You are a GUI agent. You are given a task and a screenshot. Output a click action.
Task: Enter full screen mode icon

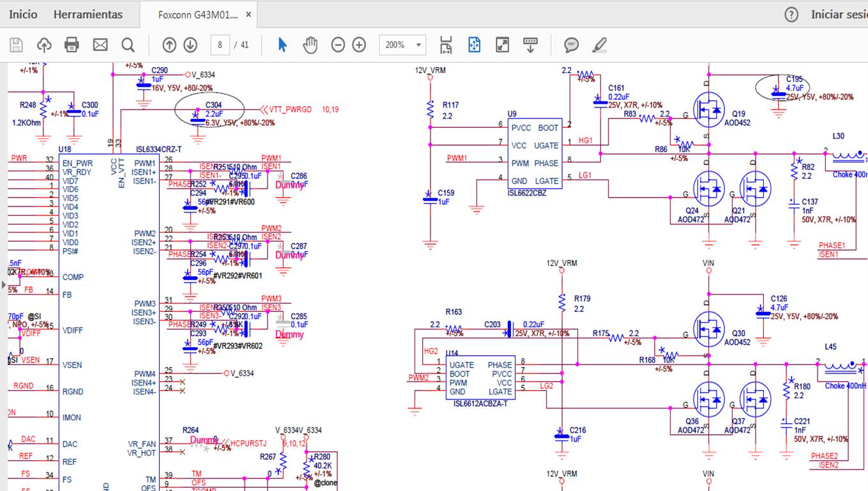tap(503, 45)
